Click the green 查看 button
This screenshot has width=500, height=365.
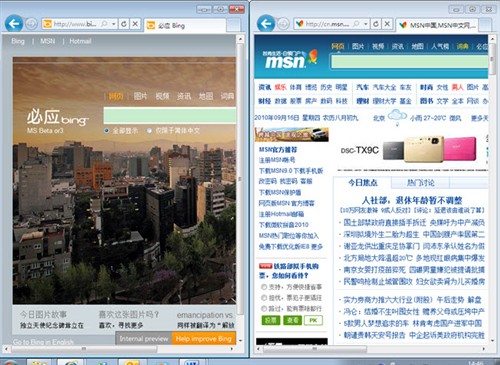tap(292, 320)
